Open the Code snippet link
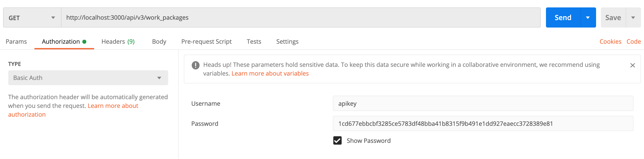The width and height of the screenshot is (644, 159). click(x=634, y=42)
